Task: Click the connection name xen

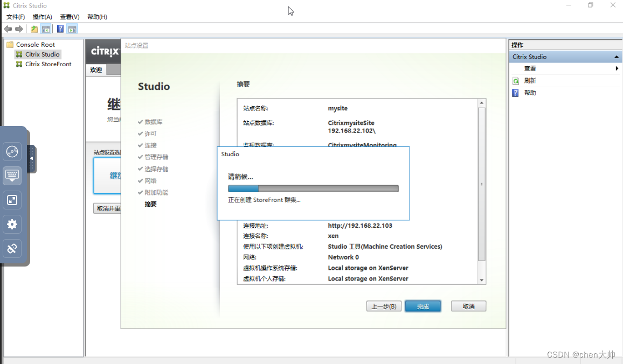Action: (333, 236)
